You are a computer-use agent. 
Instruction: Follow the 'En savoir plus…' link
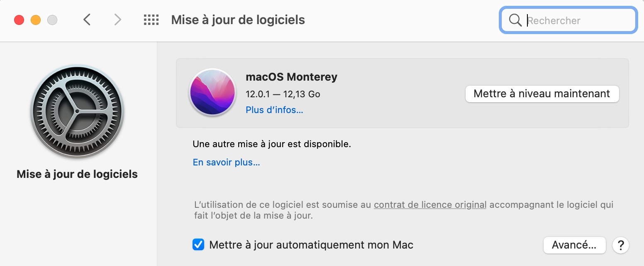pyautogui.click(x=226, y=162)
